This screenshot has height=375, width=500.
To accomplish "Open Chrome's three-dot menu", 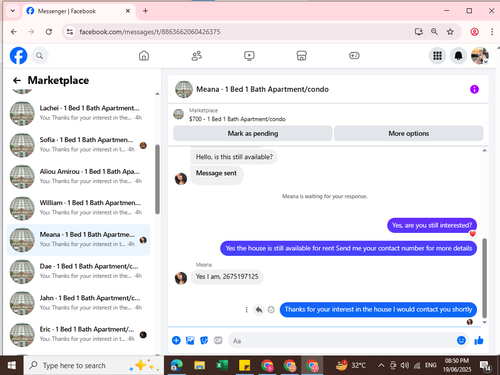I will click(x=492, y=32).
